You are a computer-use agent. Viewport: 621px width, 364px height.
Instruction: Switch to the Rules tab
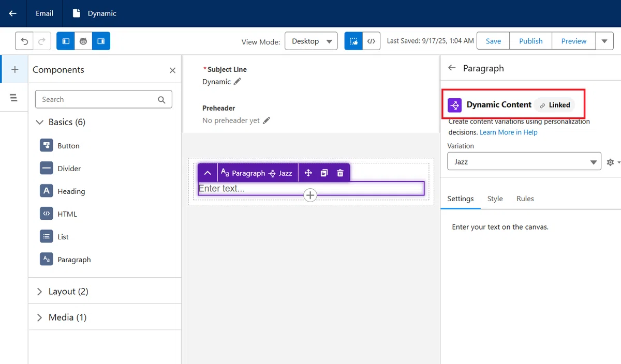pos(525,199)
